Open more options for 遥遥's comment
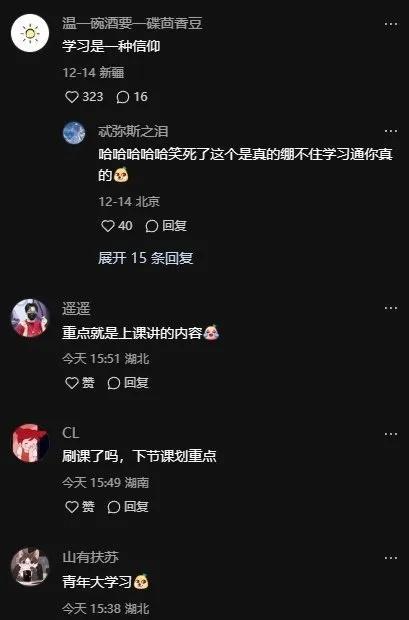 pos(391,308)
